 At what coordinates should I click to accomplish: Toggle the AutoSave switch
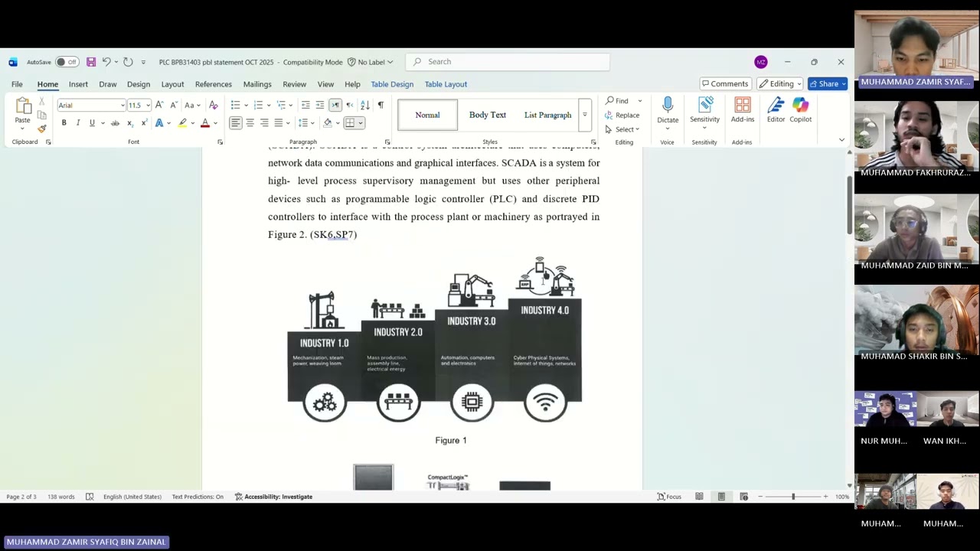click(x=67, y=62)
